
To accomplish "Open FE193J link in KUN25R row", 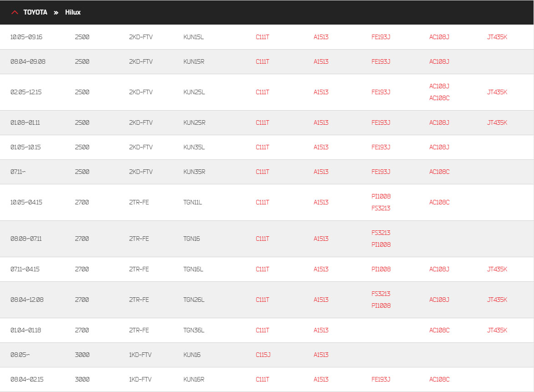I will [x=381, y=122].
